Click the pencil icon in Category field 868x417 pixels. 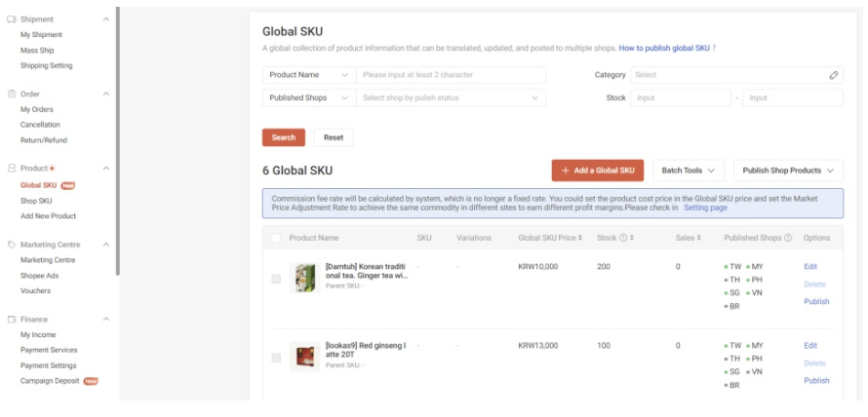tap(834, 75)
